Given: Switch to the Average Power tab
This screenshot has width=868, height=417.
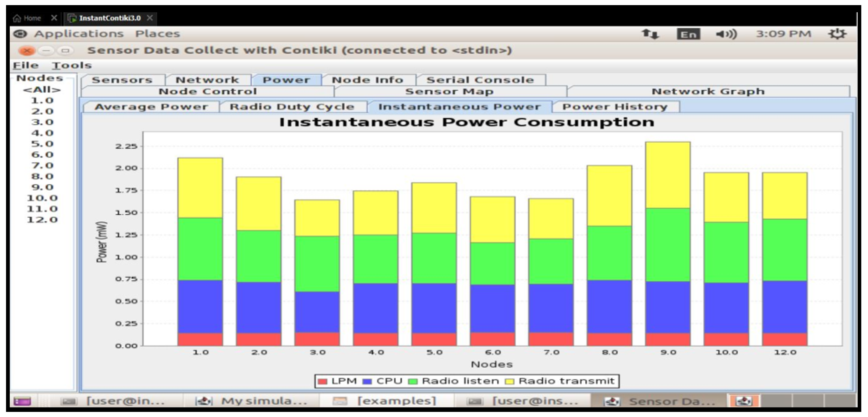Looking at the screenshot, I should coord(151,107).
